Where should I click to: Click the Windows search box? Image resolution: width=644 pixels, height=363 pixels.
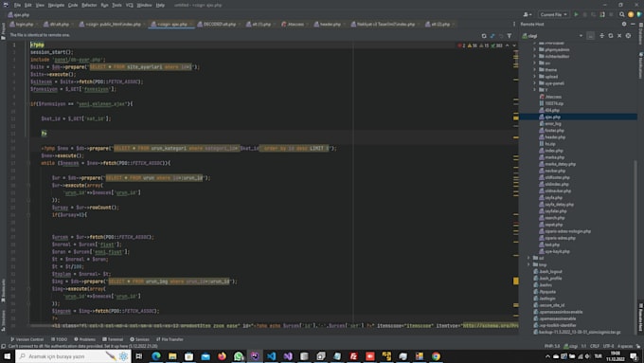point(73,356)
